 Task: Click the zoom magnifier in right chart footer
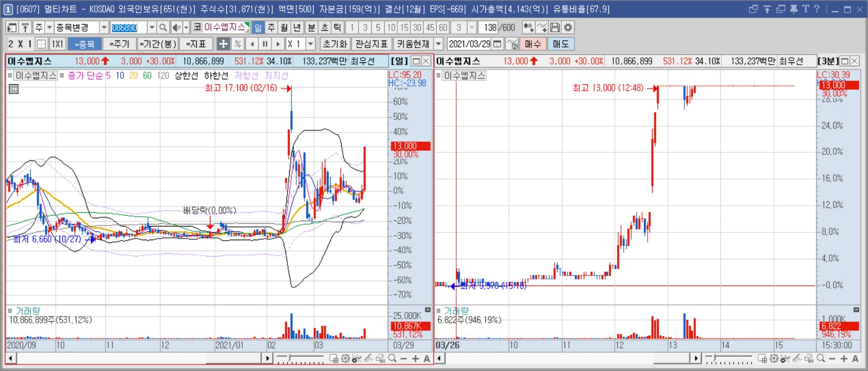pyautogui.click(x=820, y=358)
